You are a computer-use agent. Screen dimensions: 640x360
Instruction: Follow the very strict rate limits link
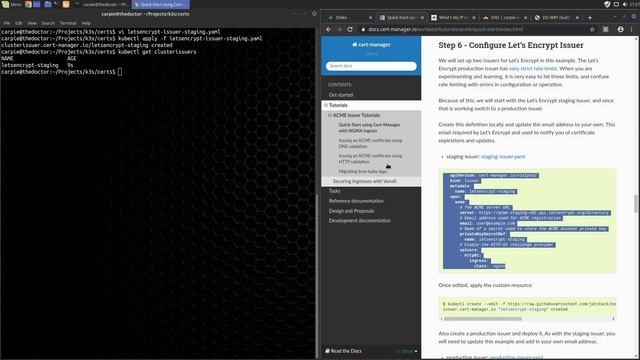click(533, 69)
